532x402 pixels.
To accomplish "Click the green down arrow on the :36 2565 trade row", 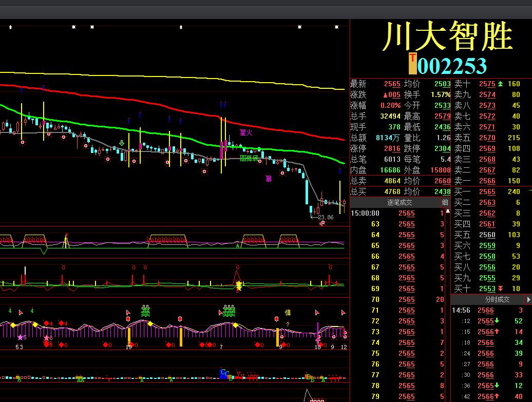I will (497, 386).
